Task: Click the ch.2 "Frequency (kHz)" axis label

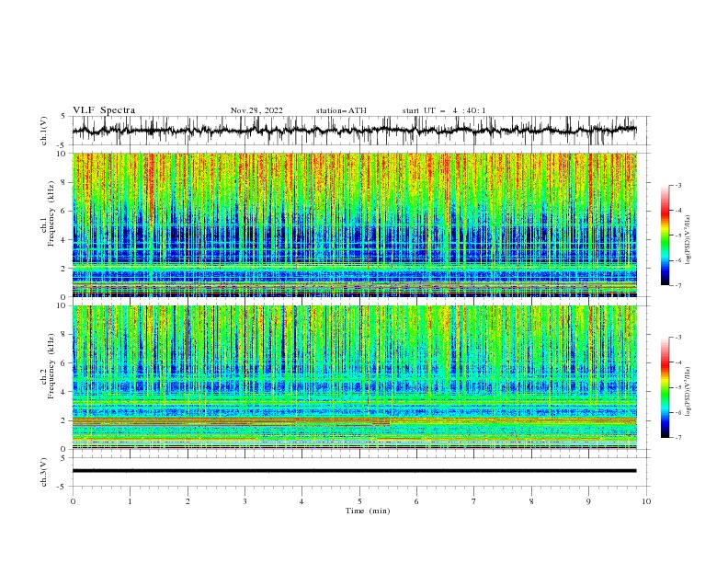Action: pos(51,365)
